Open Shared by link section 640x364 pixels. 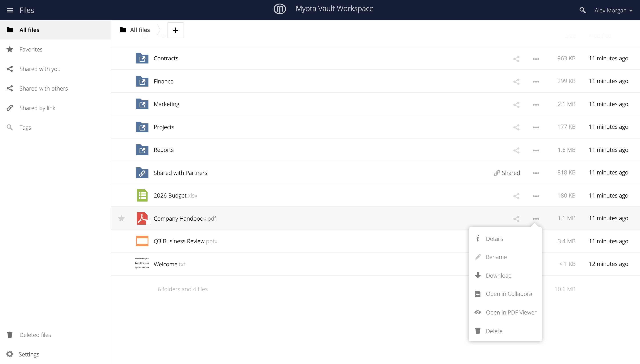point(55,108)
